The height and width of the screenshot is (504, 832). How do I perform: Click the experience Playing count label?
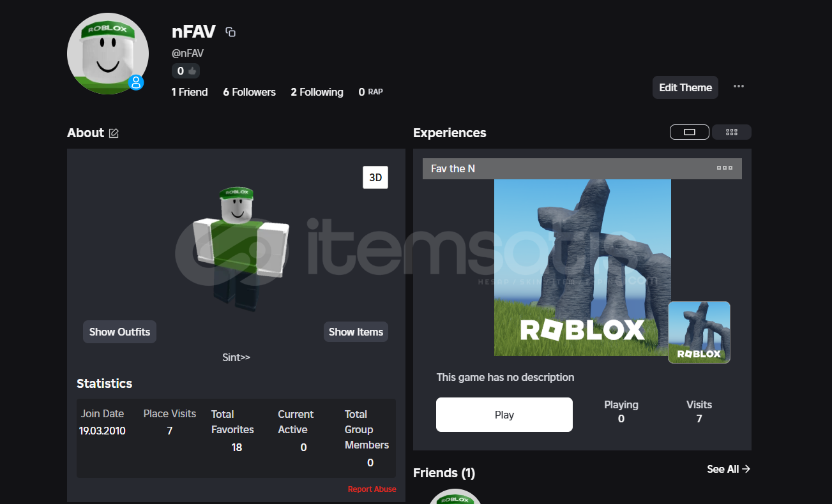(x=621, y=404)
